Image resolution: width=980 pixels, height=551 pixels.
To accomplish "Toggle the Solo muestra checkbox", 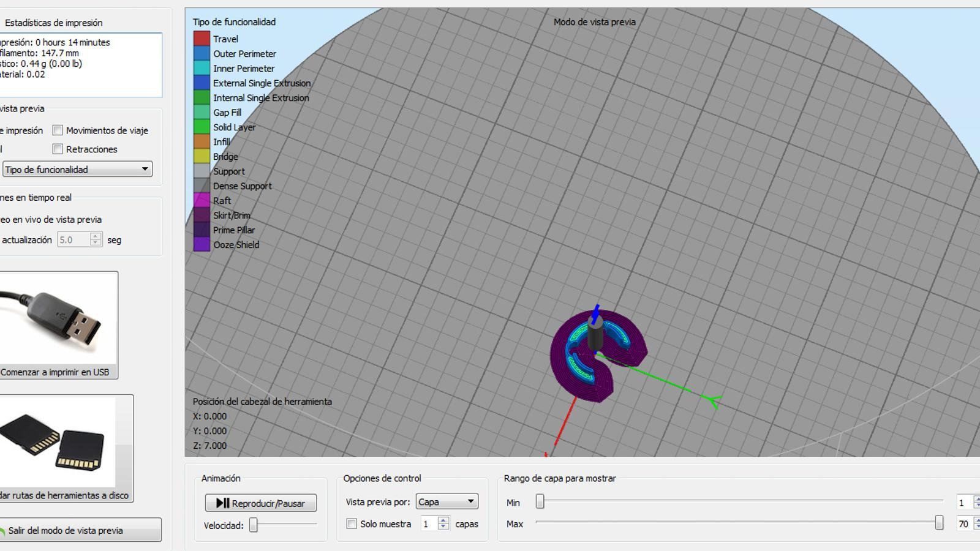I will tap(352, 523).
